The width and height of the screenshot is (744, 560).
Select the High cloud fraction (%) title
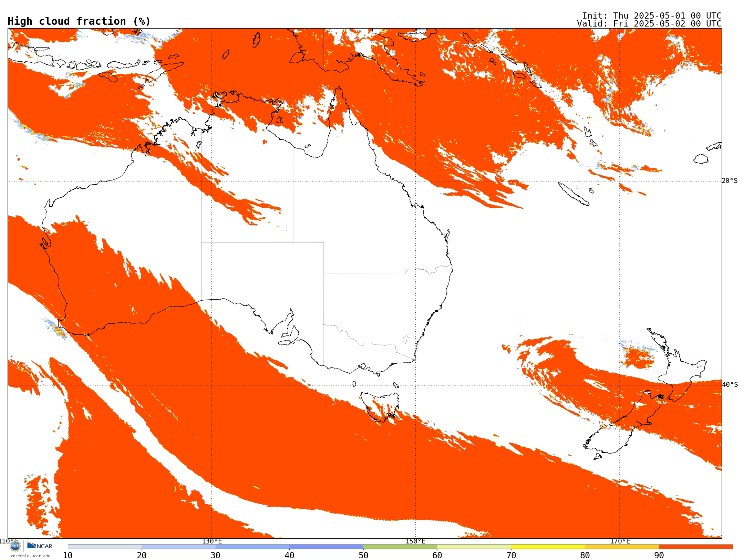click(79, 21)
